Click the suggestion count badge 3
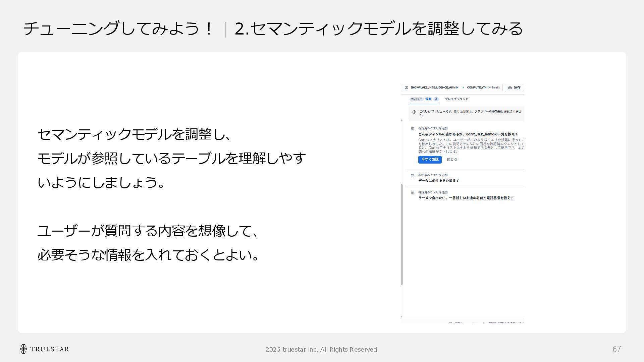The height and width of the screenshot is (362, 644). tap(436, 99)
